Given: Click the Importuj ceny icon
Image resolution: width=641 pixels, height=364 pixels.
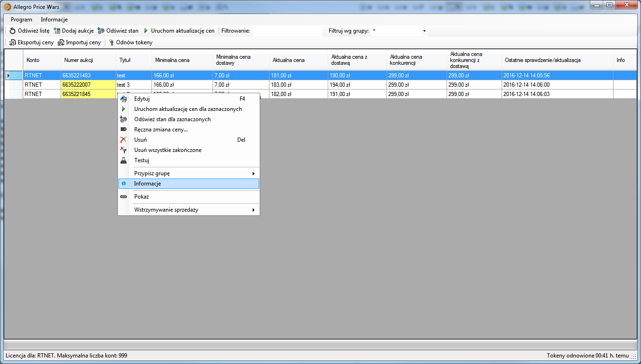Looking at the screenshot, I should 61,42.
